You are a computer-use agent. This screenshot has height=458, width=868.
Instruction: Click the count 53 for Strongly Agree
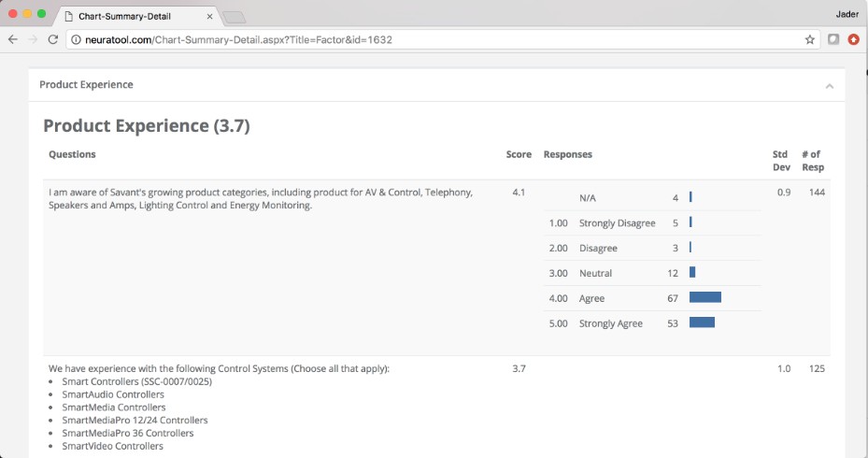[673, 323]
